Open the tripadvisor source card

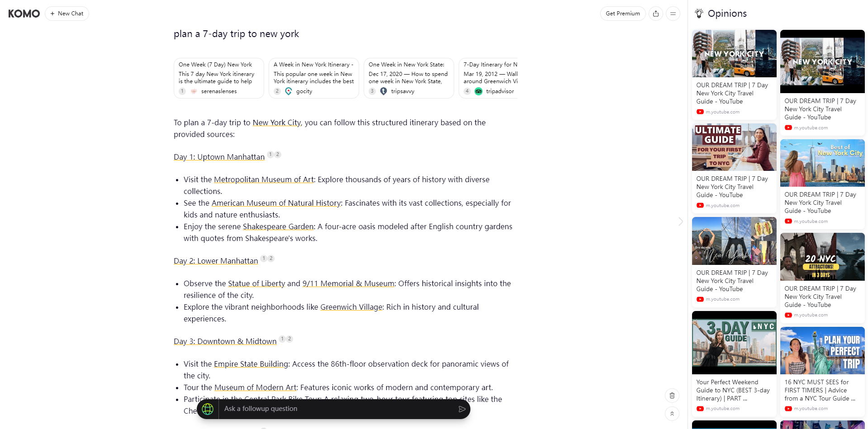489,78
